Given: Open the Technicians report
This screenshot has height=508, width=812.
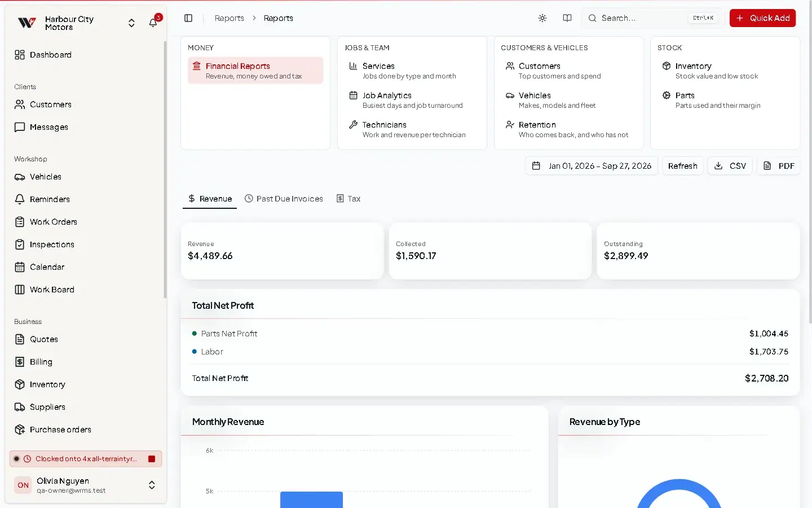Looking at the screenshot, I should pos(412,129).
